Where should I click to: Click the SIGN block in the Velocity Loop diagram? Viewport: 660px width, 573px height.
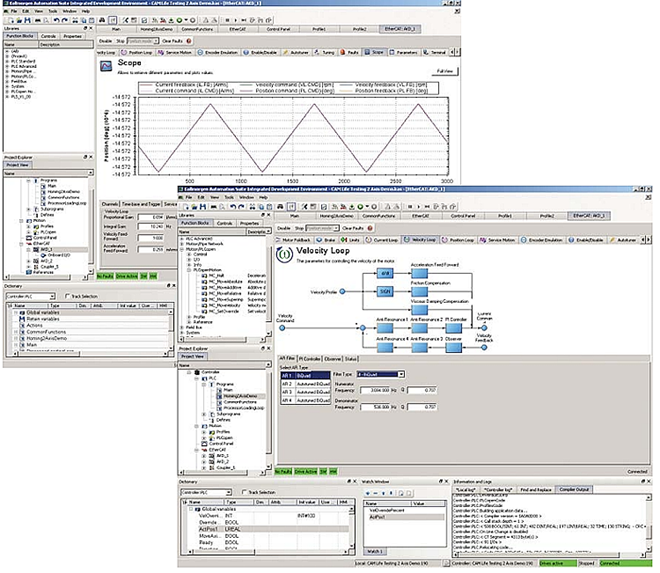[x=385, y=291]
